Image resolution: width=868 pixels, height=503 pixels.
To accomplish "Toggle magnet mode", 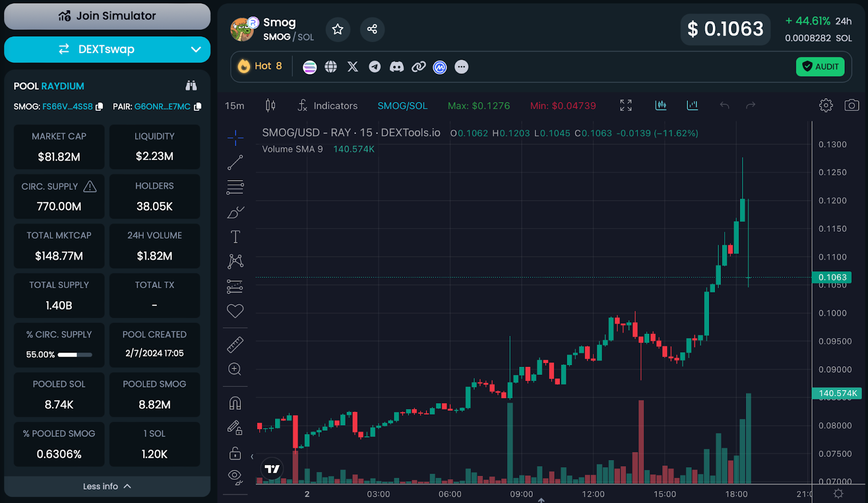I will click(x=235, y=403).
